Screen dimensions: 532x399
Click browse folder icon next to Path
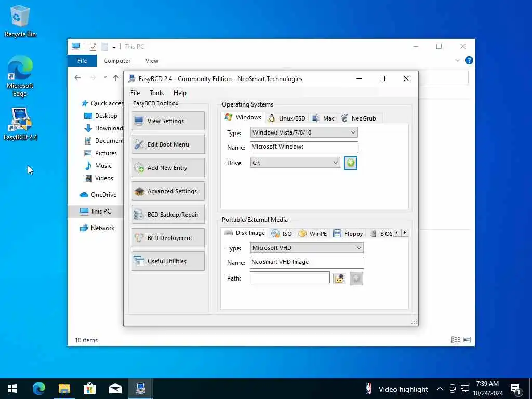tap(339, 278)
